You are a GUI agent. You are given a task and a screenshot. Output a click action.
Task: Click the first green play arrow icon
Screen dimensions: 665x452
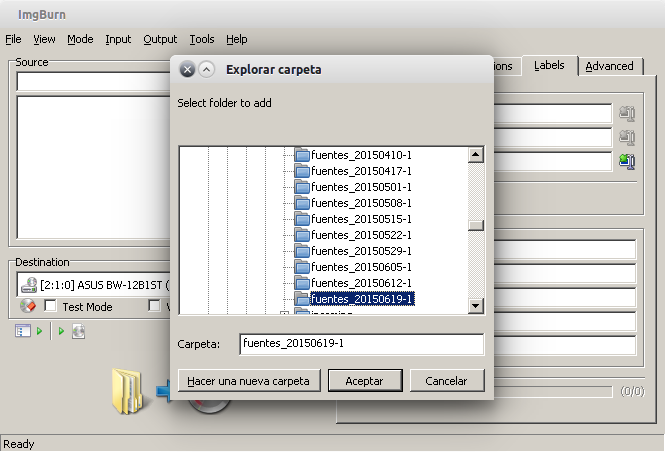[x=39, y=331]
